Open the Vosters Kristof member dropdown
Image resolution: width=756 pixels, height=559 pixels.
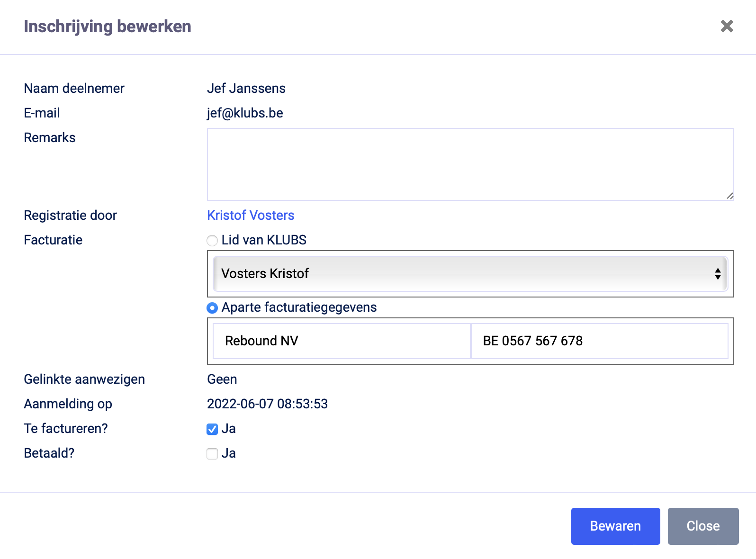pos(470,274)
